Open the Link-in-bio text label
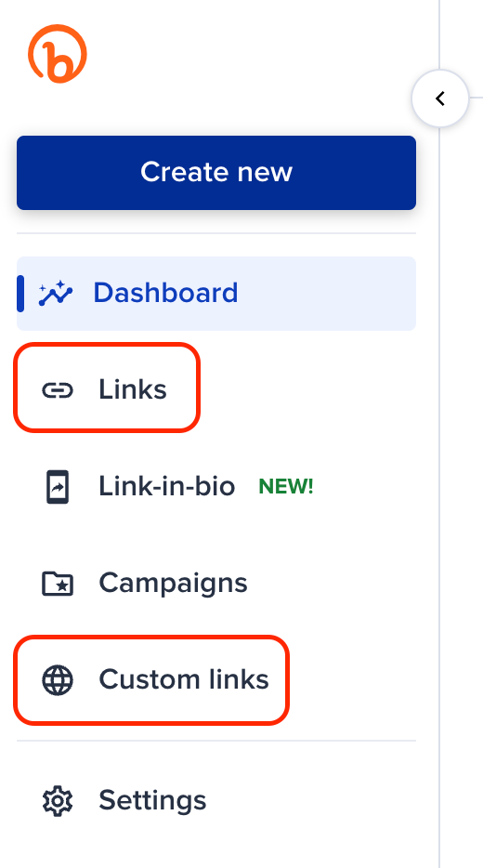 pos(167,486)
